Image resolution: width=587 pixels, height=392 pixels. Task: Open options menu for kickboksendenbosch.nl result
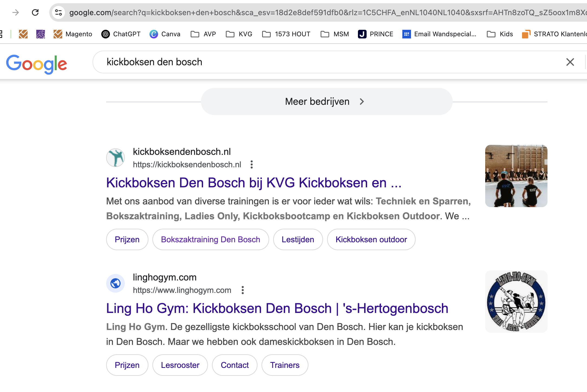tap(252, 165)
